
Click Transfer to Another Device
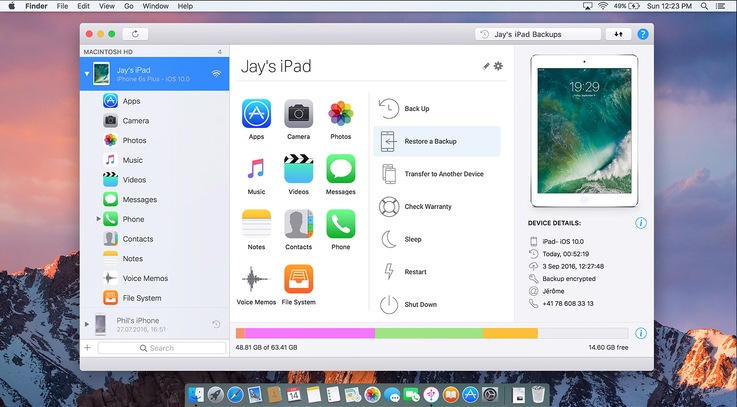click(437, 174)
